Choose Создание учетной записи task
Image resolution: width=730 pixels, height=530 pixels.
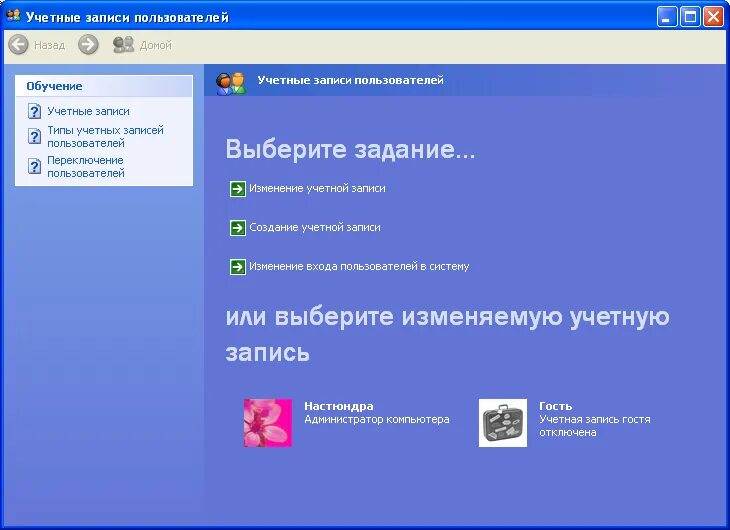[x=315, y=227]
